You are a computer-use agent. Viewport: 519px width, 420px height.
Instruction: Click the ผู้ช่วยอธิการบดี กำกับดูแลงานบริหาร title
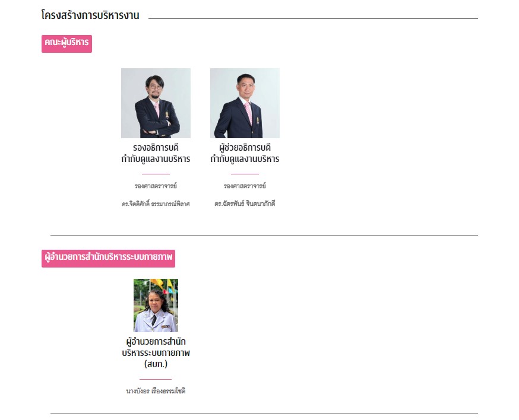(x=245, y=153)
